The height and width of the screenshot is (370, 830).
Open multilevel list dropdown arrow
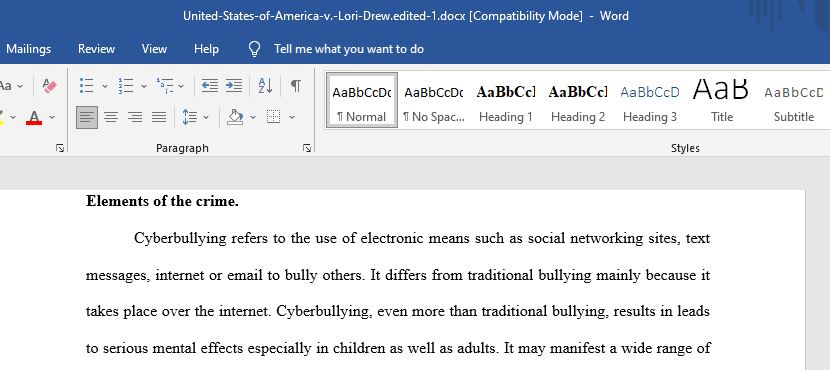pos(181,86)
